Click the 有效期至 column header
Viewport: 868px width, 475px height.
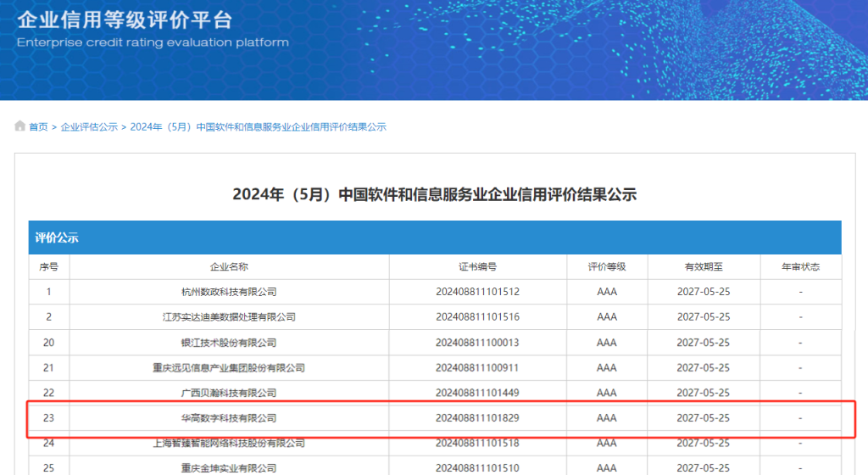pos(704,267)
